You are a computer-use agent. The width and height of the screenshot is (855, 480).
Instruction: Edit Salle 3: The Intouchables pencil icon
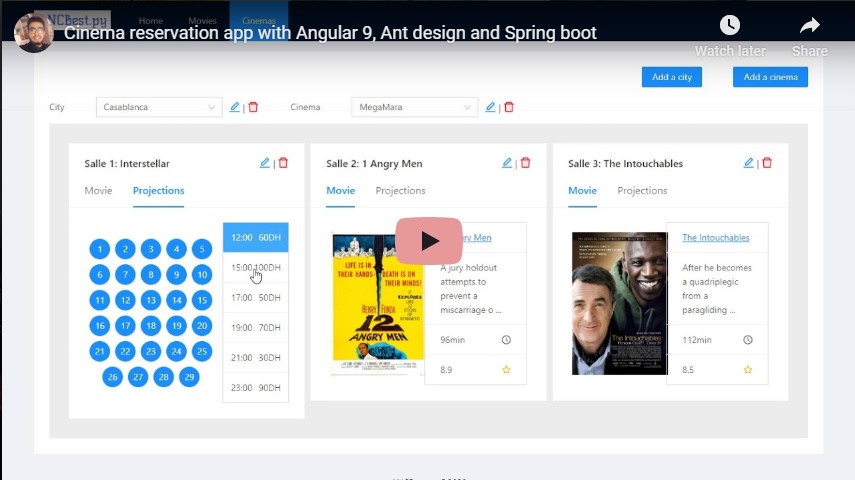coord(749,163)
